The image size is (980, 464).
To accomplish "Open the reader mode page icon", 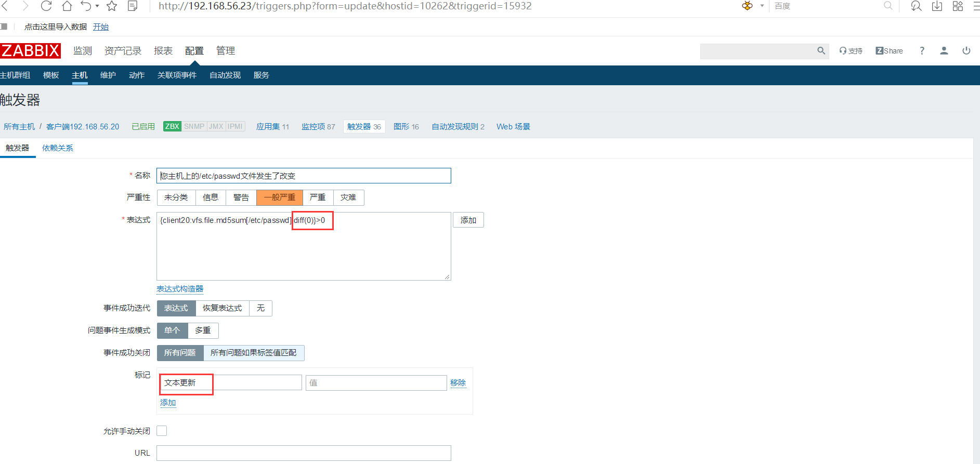I will click(133, 6).
